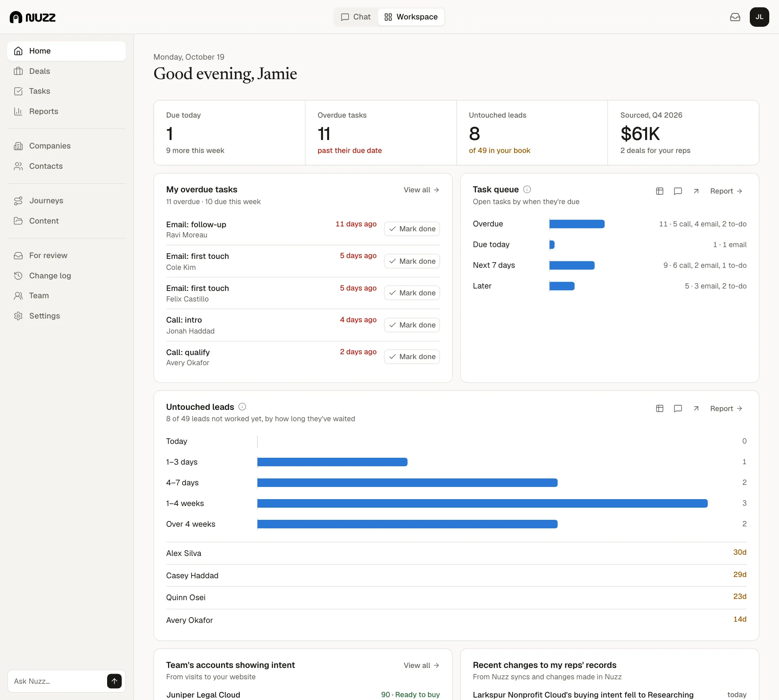Open Reports in sidebar
Viewport: 779px width, 700px height.
tap(67, 112)
